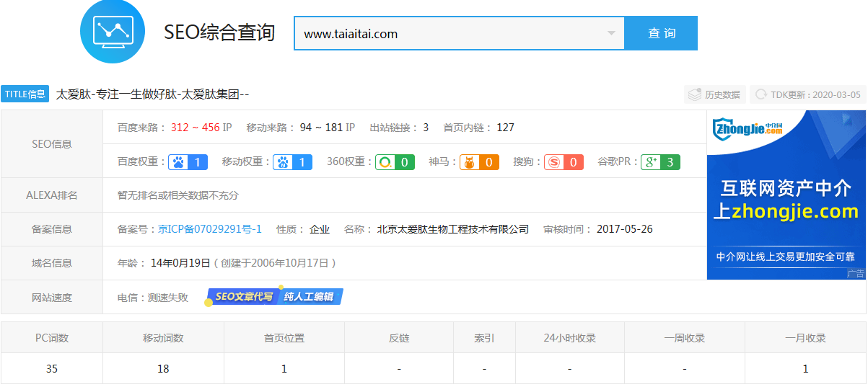868x387 pixels.
Task: Click the 24小时收录 column header
Action: coord(569,338)
